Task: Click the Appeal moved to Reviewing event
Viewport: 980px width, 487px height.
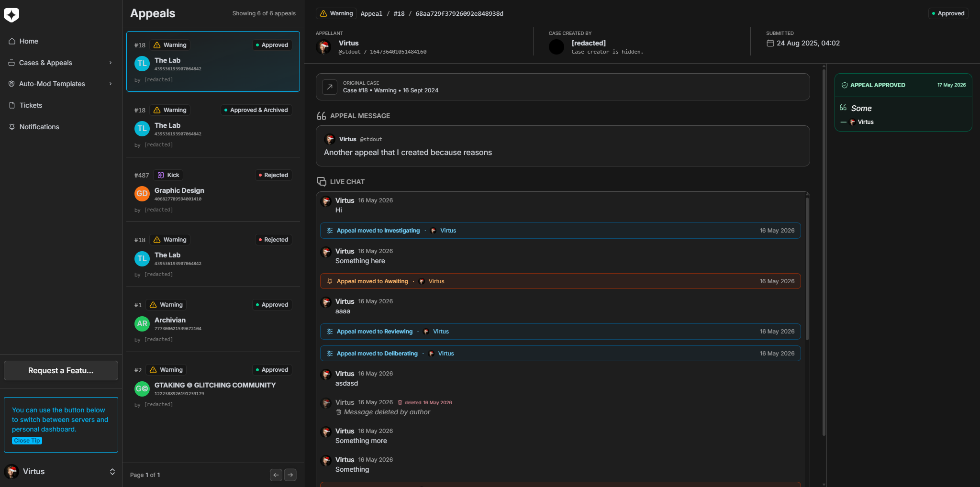Action: [x=560, y=332]
